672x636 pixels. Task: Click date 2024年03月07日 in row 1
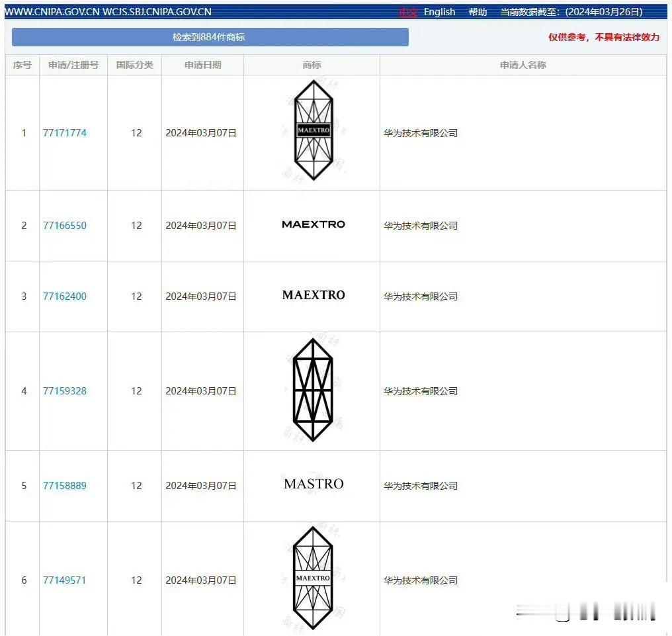[201, 134]
